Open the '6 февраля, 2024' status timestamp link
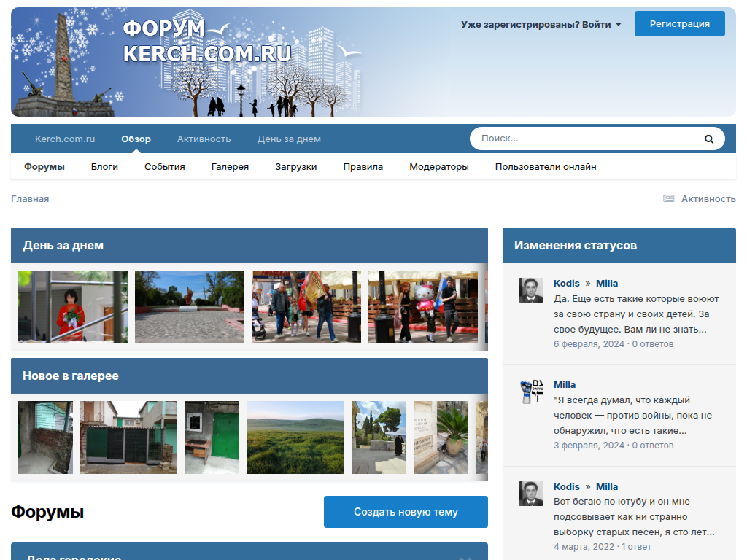Screen dimensions: 747x560 pyautogui.click(x=589, y=343)
